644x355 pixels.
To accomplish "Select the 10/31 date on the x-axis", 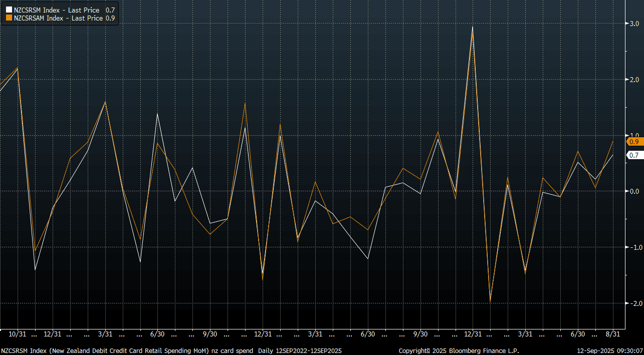I will (18, 334).
